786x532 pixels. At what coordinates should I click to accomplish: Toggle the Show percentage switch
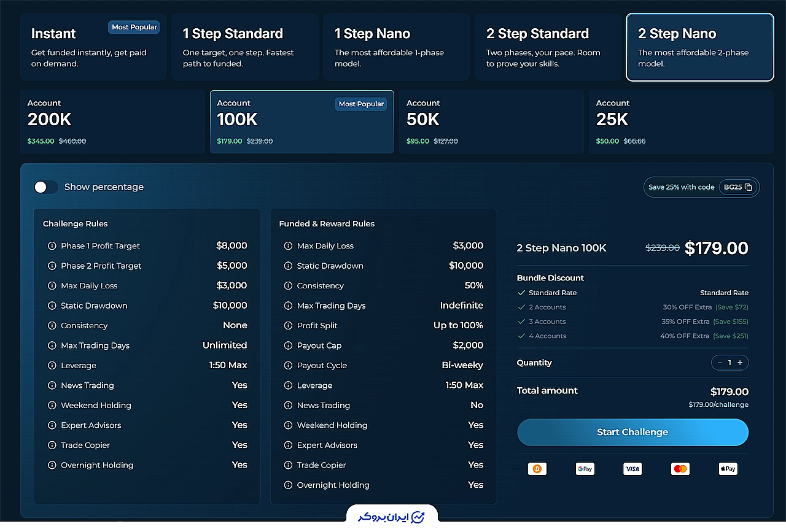click(x=46, y=187)
